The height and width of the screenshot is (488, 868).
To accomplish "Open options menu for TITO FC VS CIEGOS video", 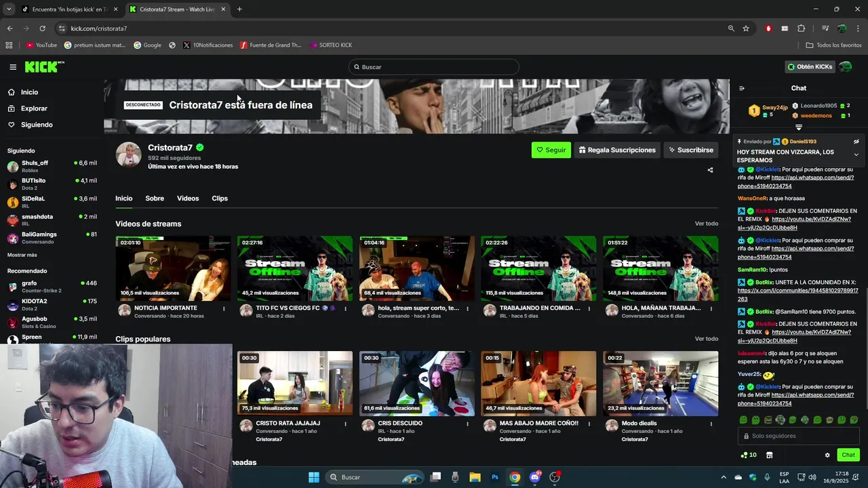I will (x=345, y=308).
